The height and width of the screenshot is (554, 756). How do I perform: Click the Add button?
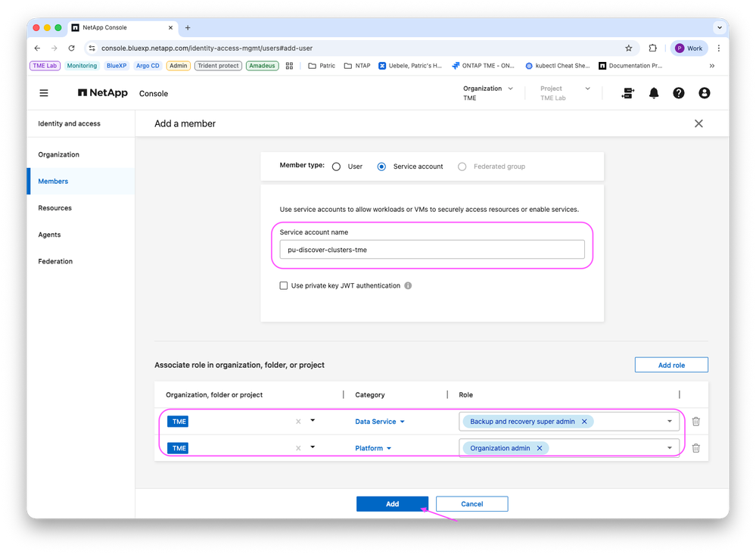click(x=392, y=504)
